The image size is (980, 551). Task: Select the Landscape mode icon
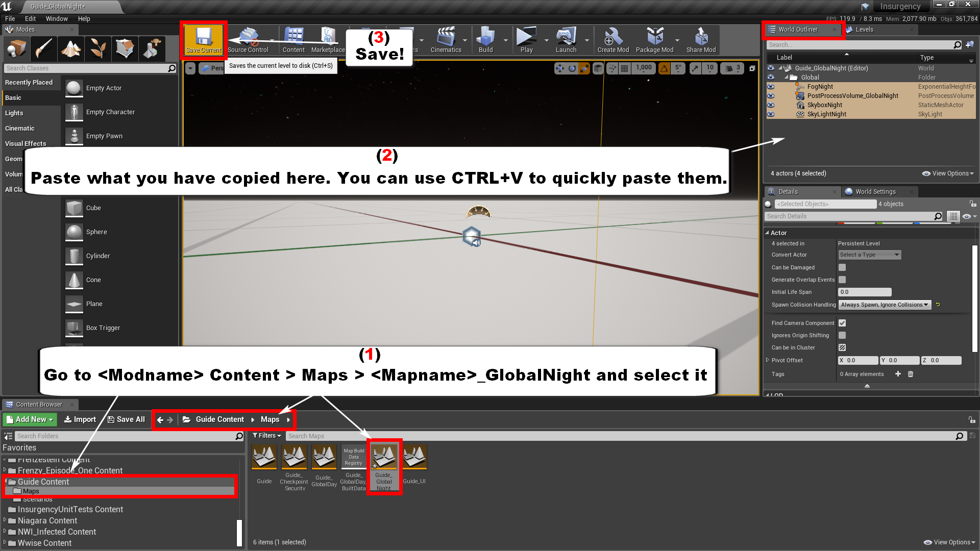[70, 49]
